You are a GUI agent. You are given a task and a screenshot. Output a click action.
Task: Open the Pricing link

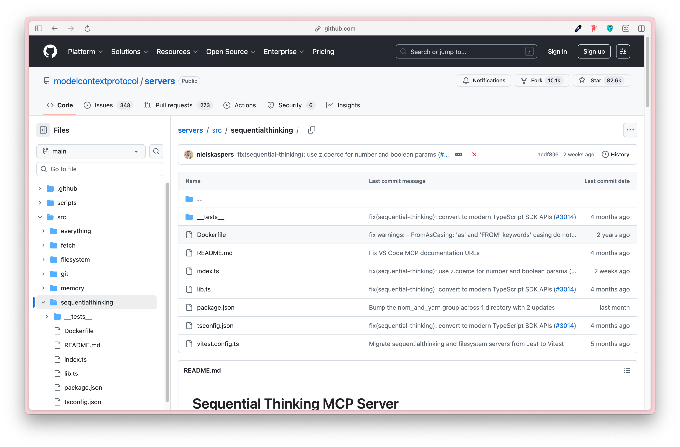(323, 52)
